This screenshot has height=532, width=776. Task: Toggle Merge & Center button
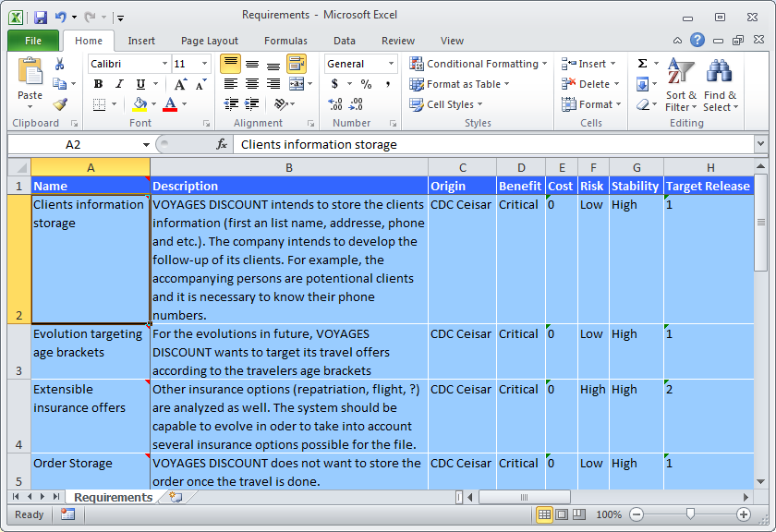(x=296, y=84)
